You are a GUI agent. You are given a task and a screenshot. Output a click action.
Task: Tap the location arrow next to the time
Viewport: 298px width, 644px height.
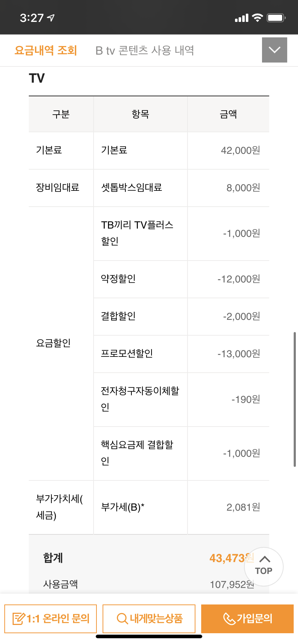click(51, 18)
